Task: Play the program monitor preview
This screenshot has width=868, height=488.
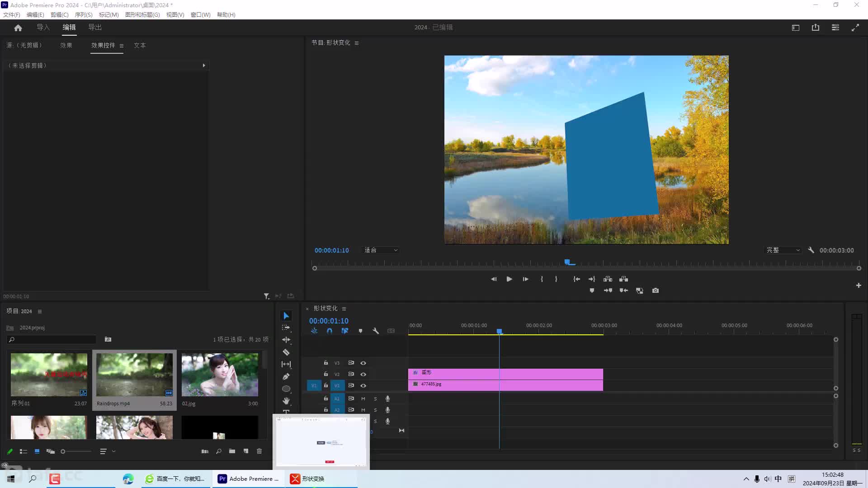Action: [x=509, y=279]
